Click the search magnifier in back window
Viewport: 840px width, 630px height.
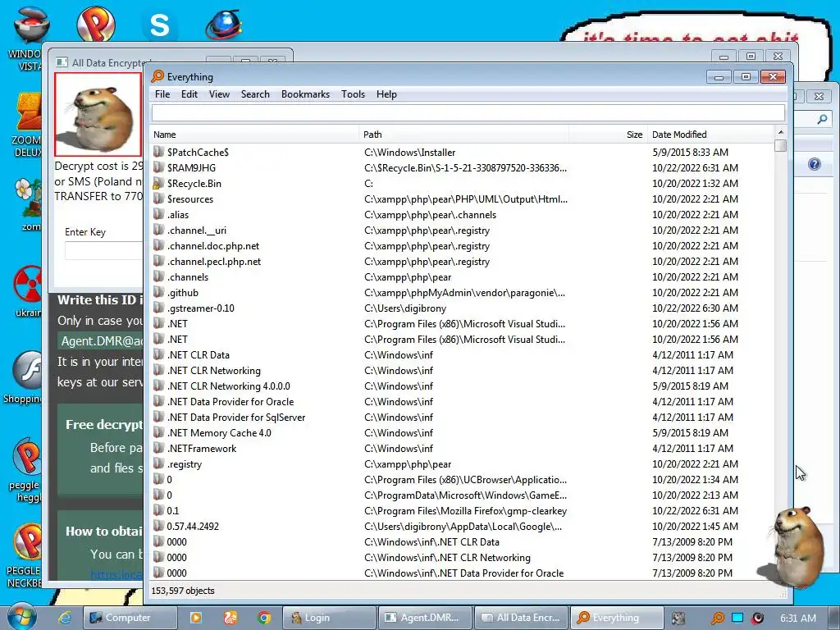(822, 120)
